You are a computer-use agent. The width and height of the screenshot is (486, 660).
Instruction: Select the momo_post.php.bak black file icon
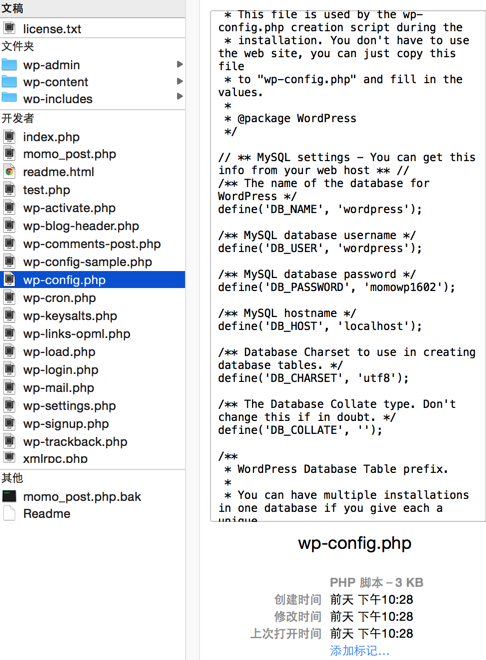click(9, 496)
